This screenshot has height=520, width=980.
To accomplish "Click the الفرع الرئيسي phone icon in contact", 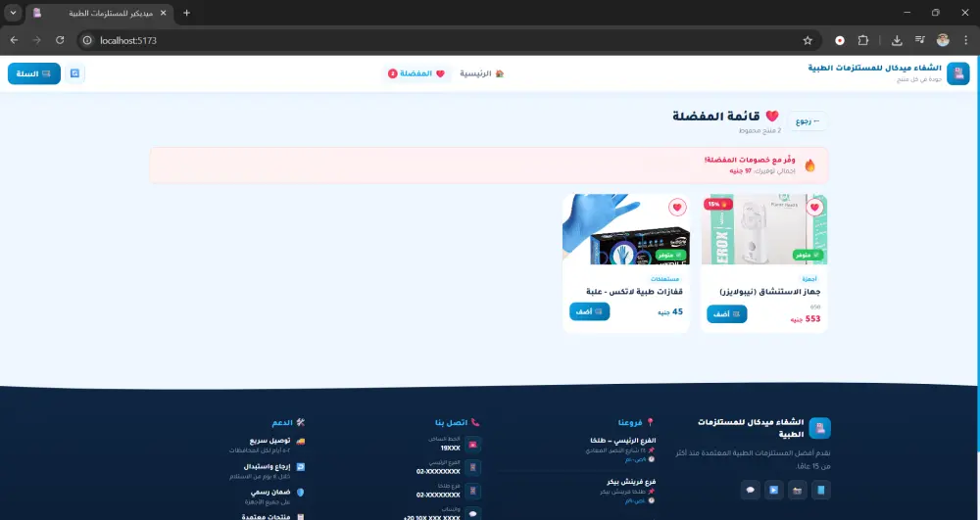I will (473, 467).
